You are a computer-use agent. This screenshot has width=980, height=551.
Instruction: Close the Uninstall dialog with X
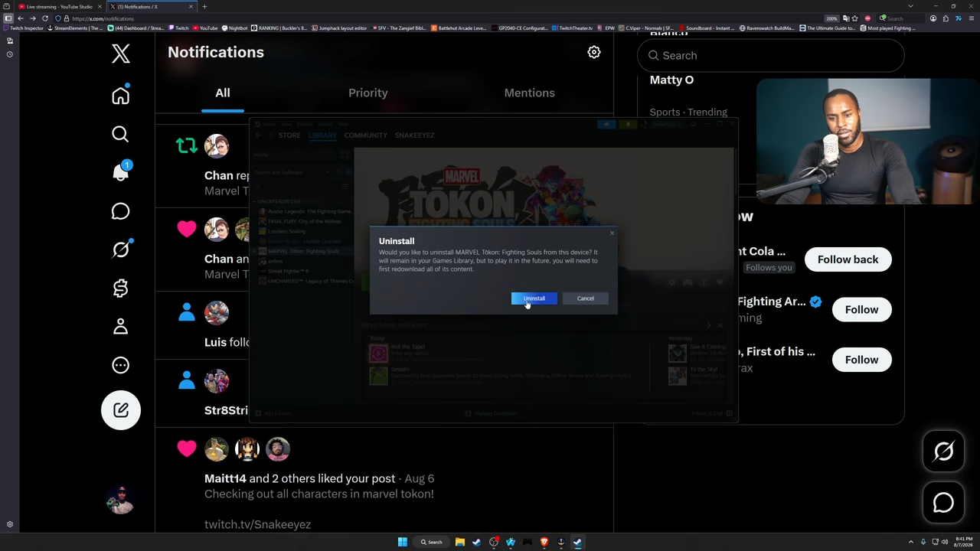[612, 233]
